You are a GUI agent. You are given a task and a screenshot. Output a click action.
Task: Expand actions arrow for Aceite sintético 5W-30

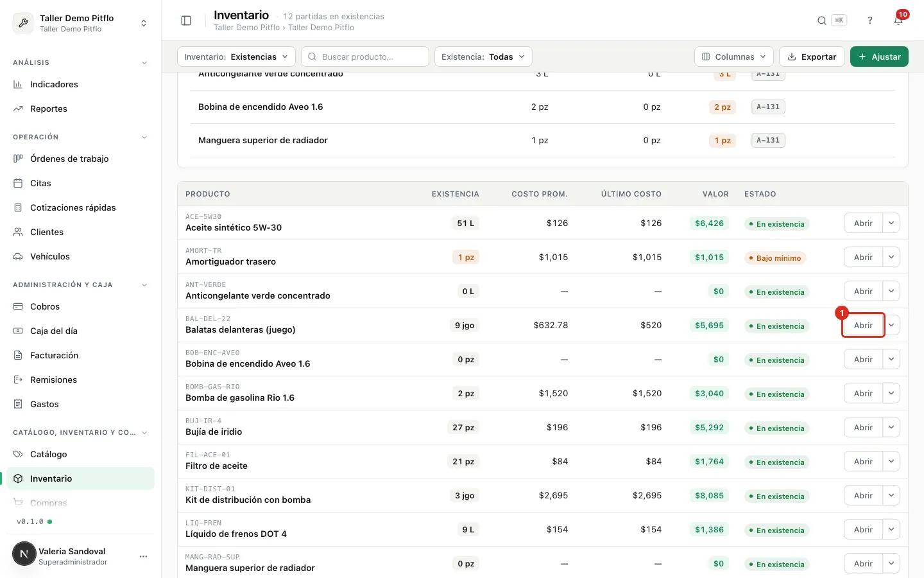click(x=891, y=223)
